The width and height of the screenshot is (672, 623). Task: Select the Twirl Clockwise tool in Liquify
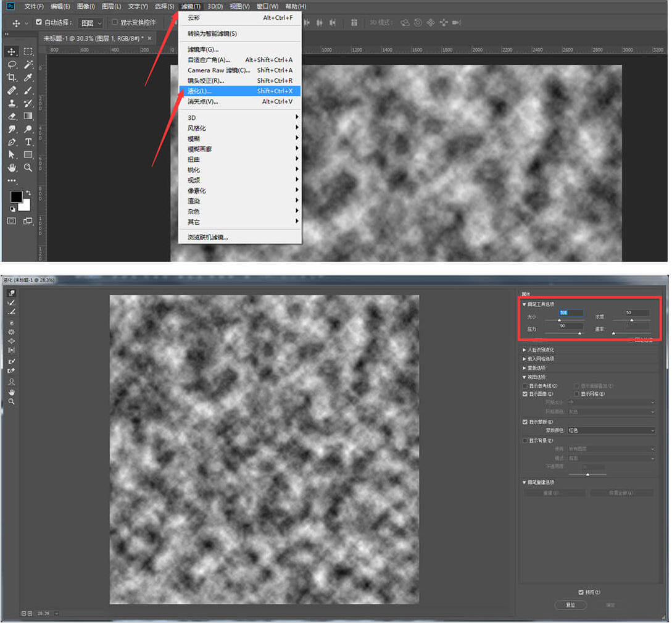pyautogui.click(x=12, y=322)
